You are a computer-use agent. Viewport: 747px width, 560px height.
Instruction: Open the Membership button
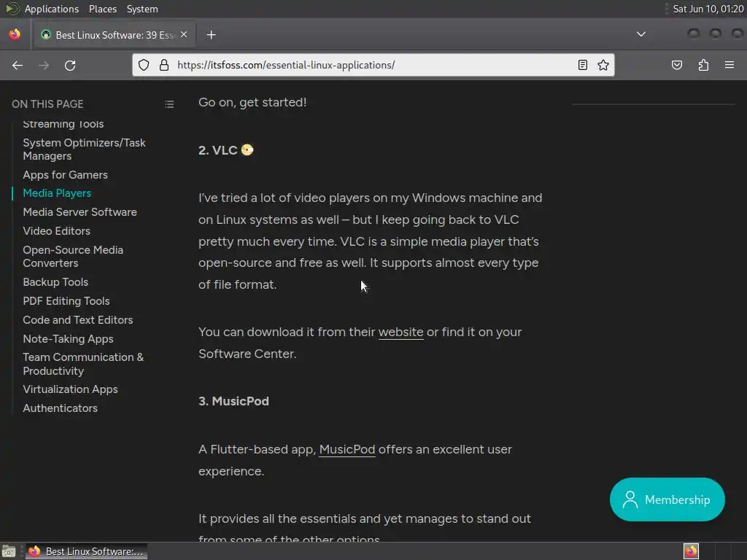(667, 499)
